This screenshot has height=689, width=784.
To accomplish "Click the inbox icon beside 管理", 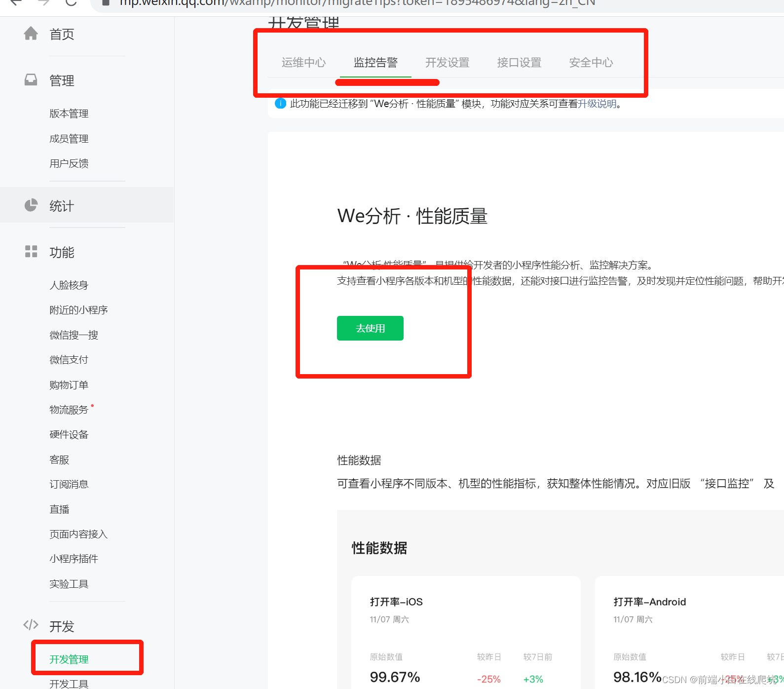I will (x=31, y=80).
